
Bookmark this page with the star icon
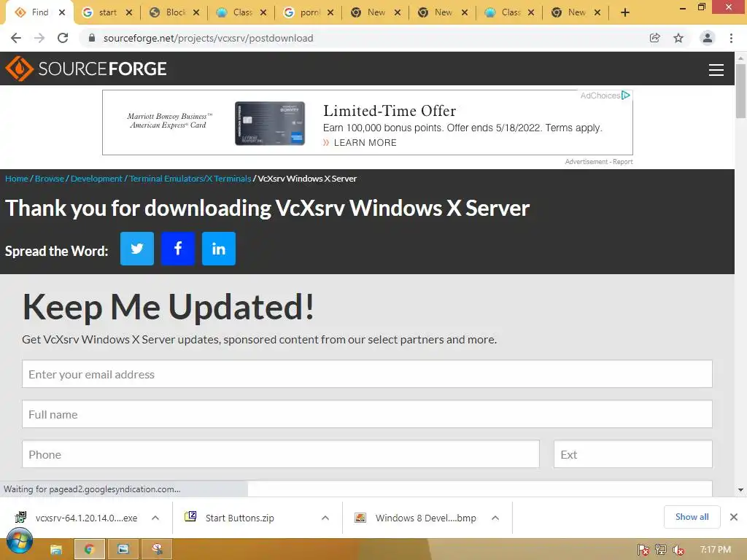pyautogui.click(x=678, y=38)
